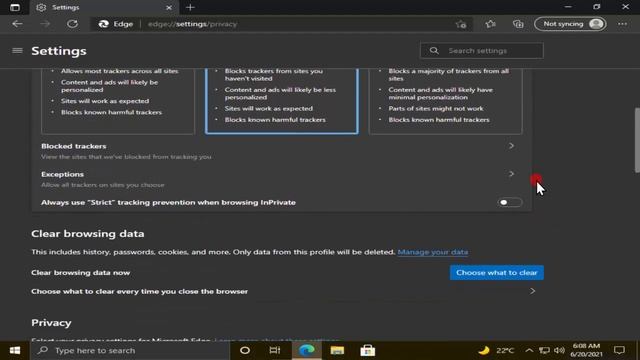Open the Favorites list icon

(491, 24)
